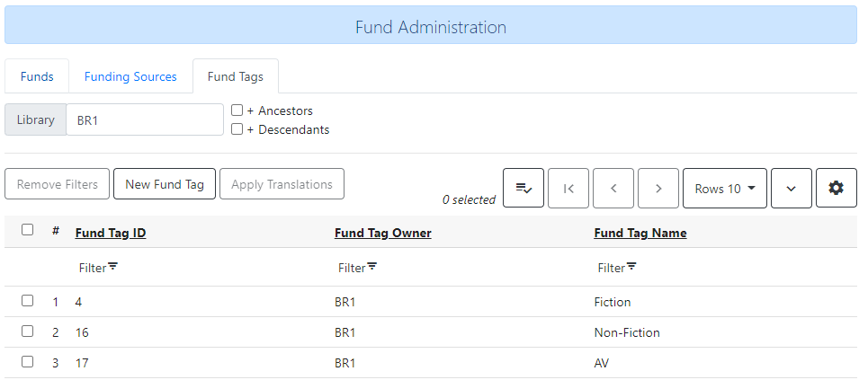Check the Fiction row checkbox

point(27,301)
